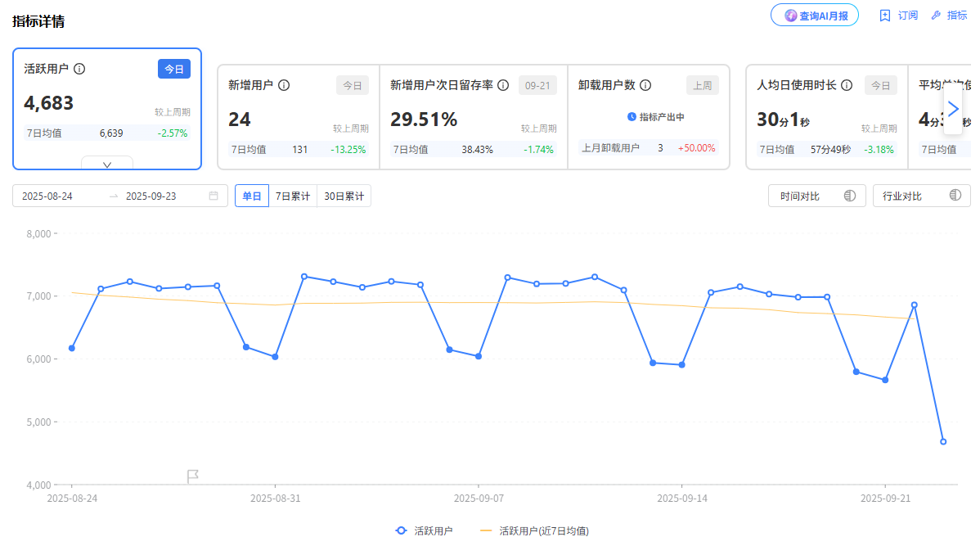980x546 pixels.
Task: Select the 30分1秒 usage duration value
Action: click(783, 119)
